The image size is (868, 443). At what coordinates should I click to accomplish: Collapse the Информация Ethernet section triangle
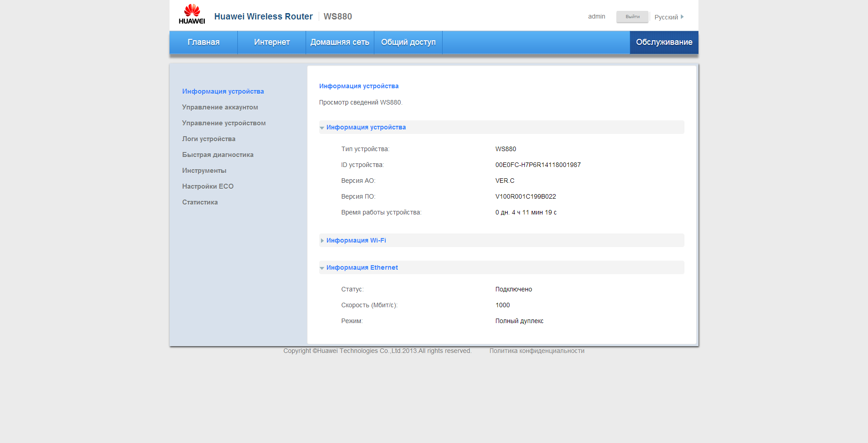pos(322,268)
